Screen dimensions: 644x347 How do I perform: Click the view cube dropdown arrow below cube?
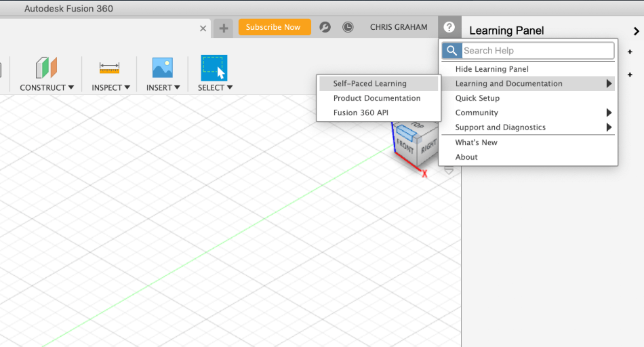[x=449, y=170]
